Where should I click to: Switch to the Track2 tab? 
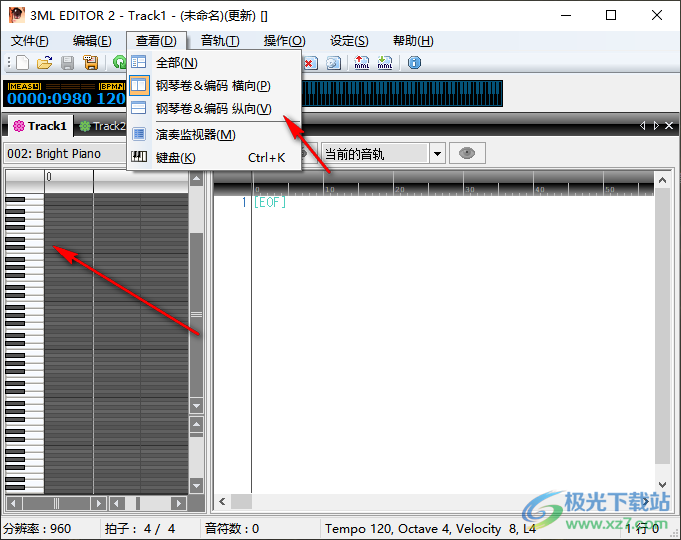point(102,126)
